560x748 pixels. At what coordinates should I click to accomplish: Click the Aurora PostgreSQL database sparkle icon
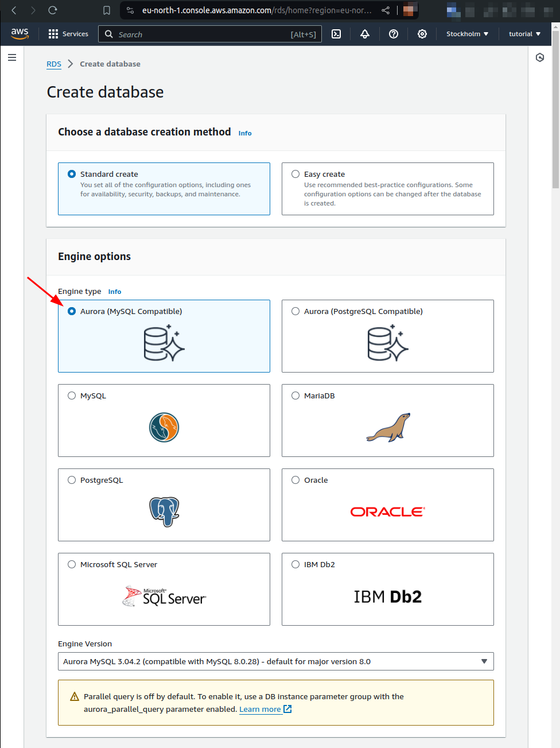point(388,343)
